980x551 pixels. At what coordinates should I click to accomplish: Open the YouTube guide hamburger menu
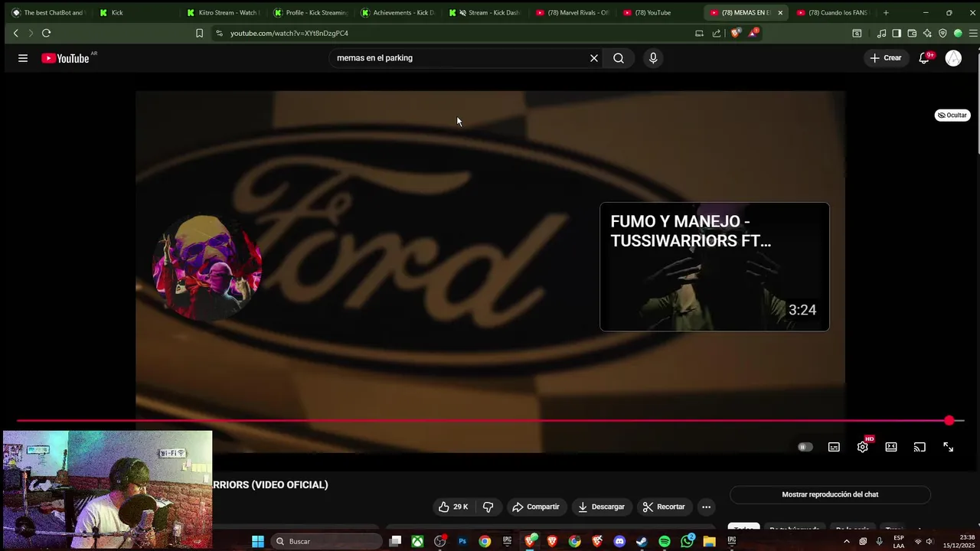tap(23, 58)
